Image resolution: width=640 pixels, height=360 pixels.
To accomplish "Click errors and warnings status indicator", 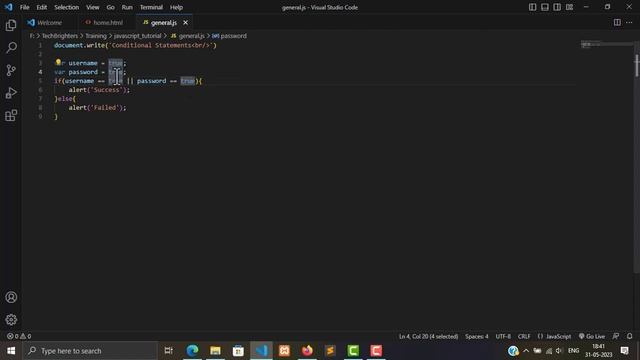I will [x=19, y=336].
